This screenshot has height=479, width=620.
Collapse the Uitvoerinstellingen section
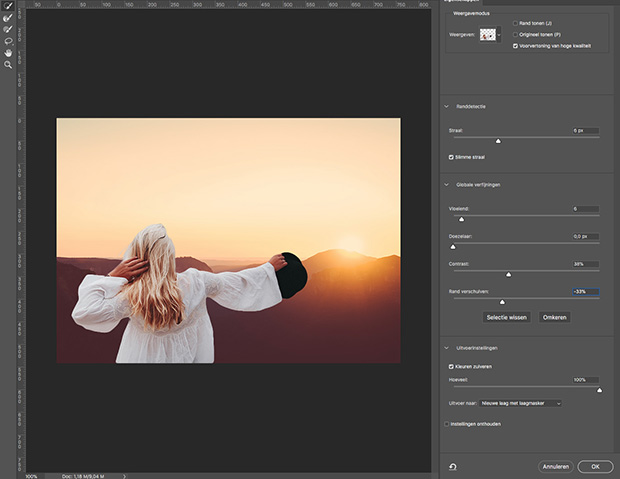pyautogui.click(x=446, y=348)
